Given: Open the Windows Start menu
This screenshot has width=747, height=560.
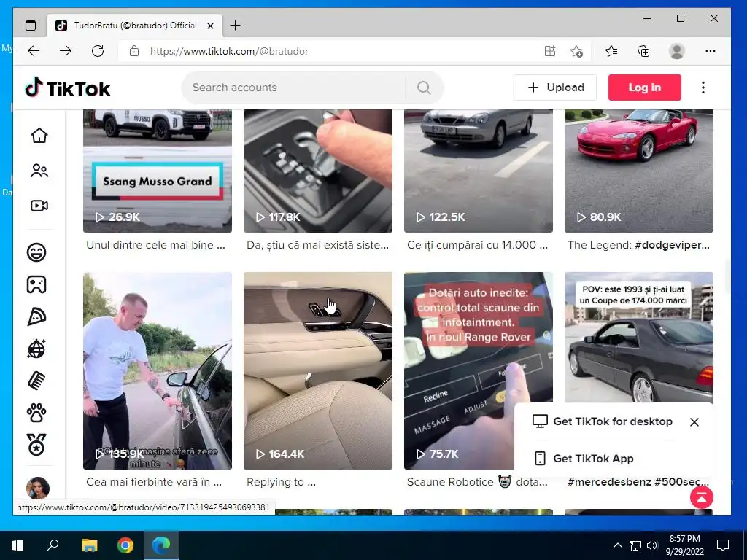Looking at the screenshot, I should [18, 545].
